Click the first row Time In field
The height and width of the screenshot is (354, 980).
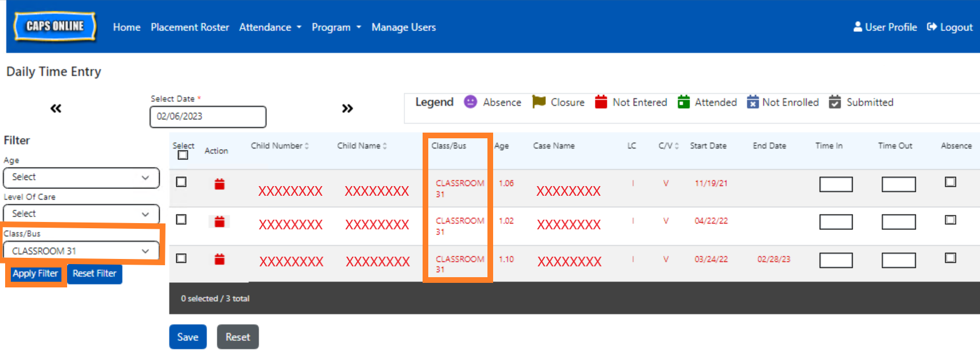[x=835, y=184]
